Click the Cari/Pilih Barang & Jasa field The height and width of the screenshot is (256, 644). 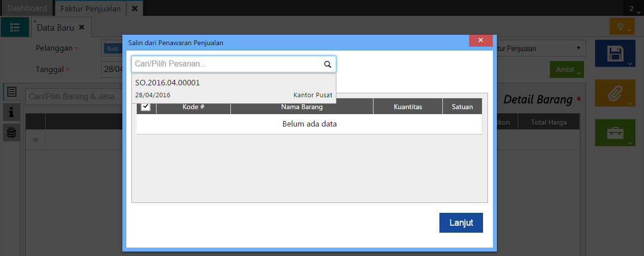[x=74, y=96]
